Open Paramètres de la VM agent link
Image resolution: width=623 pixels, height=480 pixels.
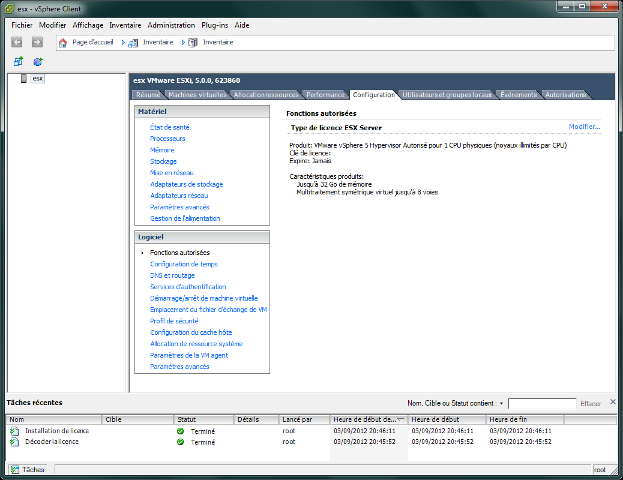[x=189, y=356]
